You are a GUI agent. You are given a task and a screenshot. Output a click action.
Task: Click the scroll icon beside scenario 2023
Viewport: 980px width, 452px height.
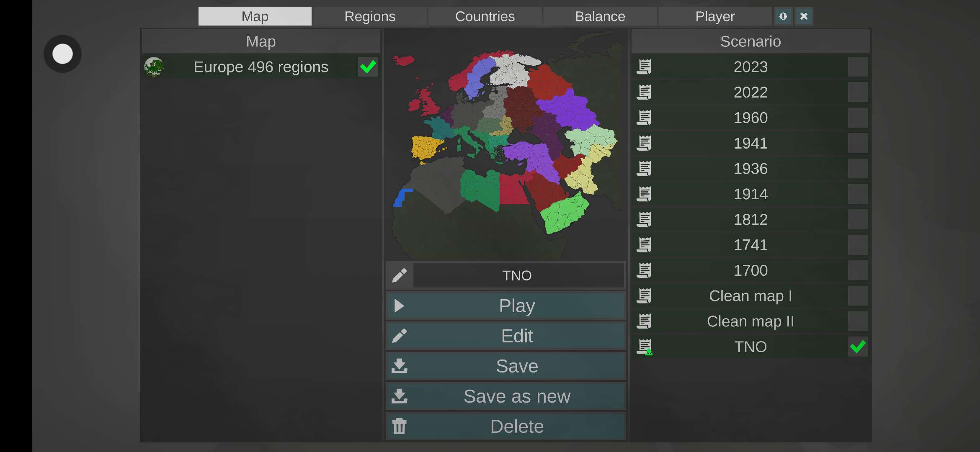click(644, 67)
